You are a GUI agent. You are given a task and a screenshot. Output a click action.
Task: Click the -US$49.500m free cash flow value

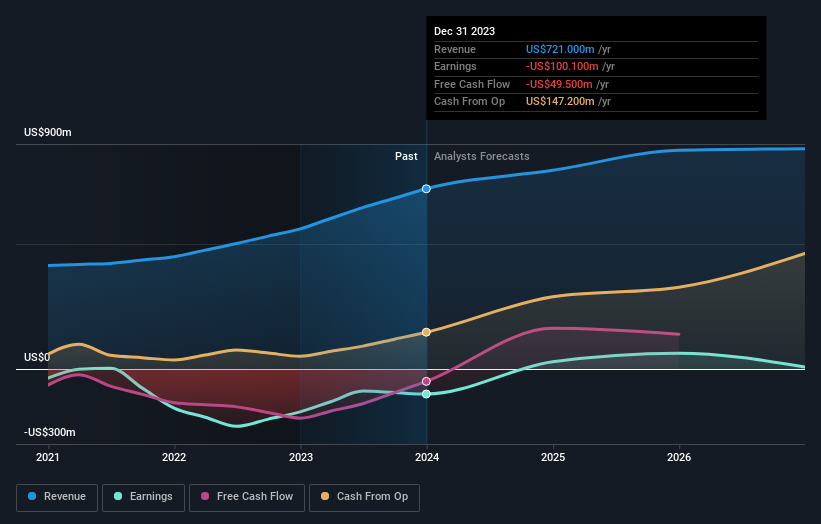pos(559,84)
